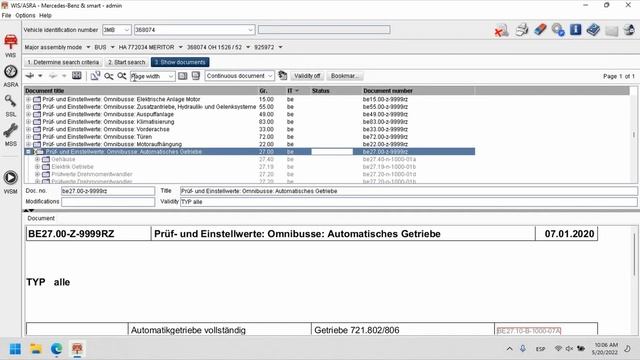Open the blue info icon

[576, 30]
